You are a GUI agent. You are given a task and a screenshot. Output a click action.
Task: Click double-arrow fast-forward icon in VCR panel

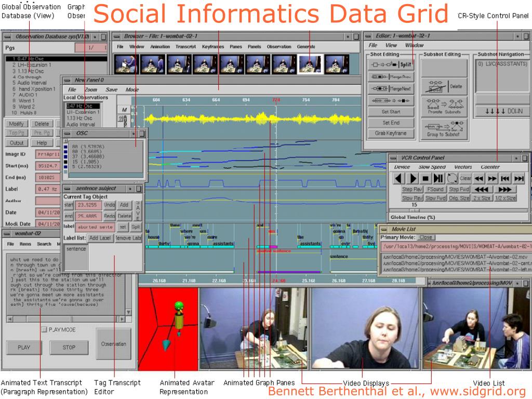coord(492,179)
